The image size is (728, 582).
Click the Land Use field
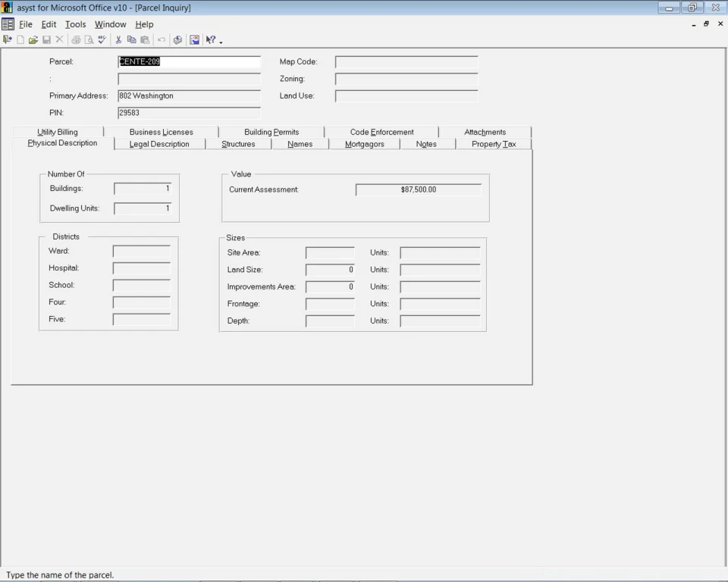pyautogui.click(x=406, y=96)
